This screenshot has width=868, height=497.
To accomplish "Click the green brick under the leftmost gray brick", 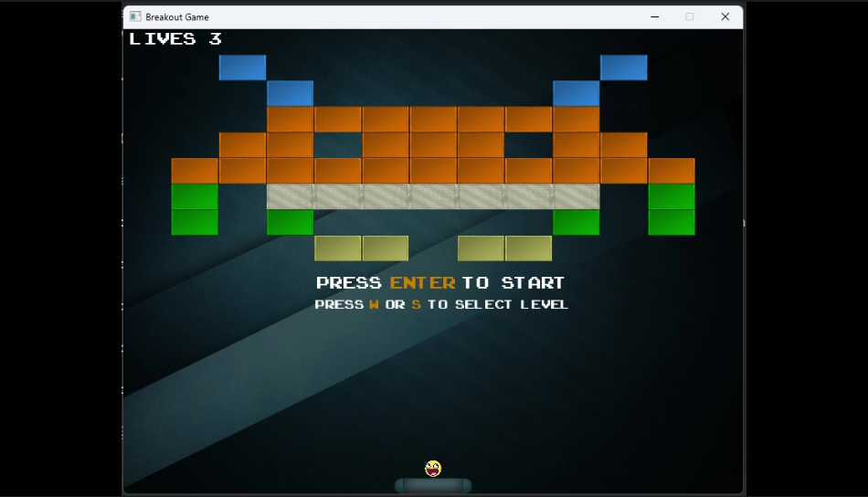I will [x=290, y=223].
